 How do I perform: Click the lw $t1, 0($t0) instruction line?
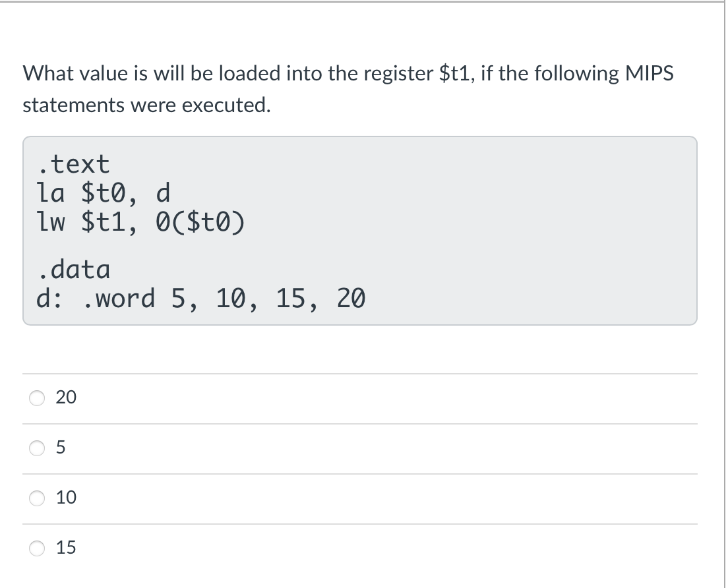click(x=140, y=222)
